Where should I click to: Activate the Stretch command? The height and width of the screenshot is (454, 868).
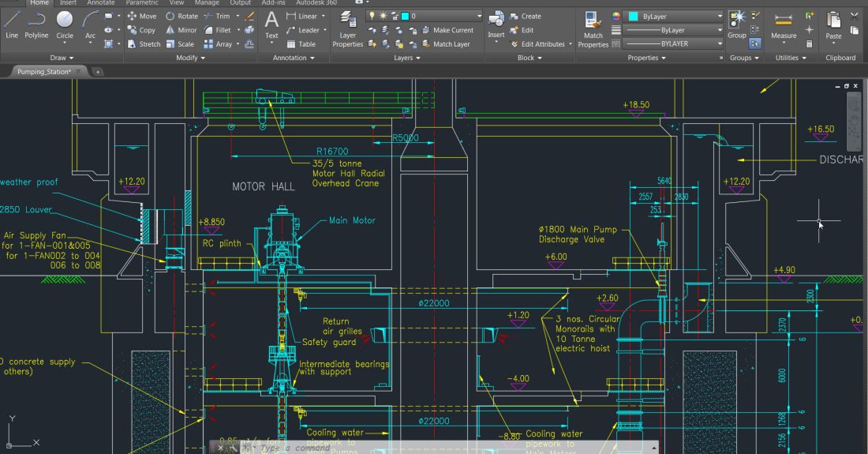(144, 43)
